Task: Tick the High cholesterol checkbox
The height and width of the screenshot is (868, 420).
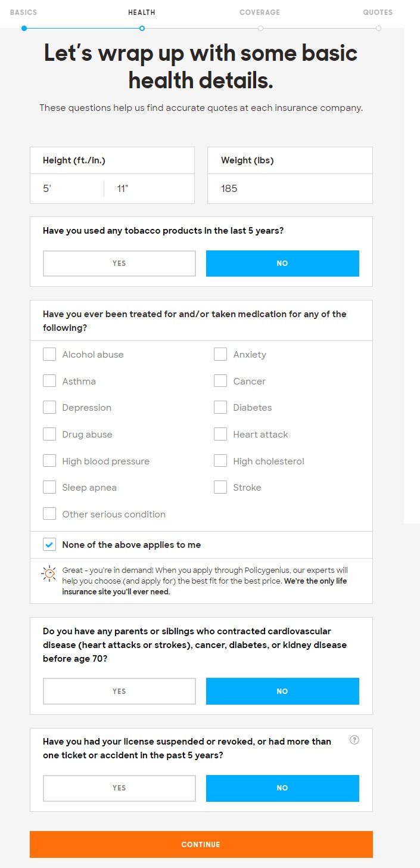Action: [220, 461]
